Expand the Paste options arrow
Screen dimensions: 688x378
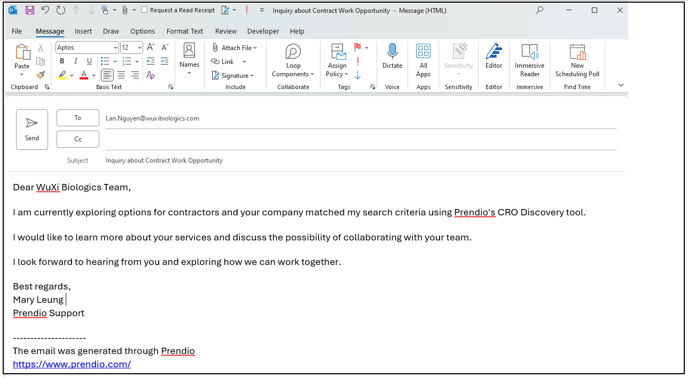click(x=22, y=74)
